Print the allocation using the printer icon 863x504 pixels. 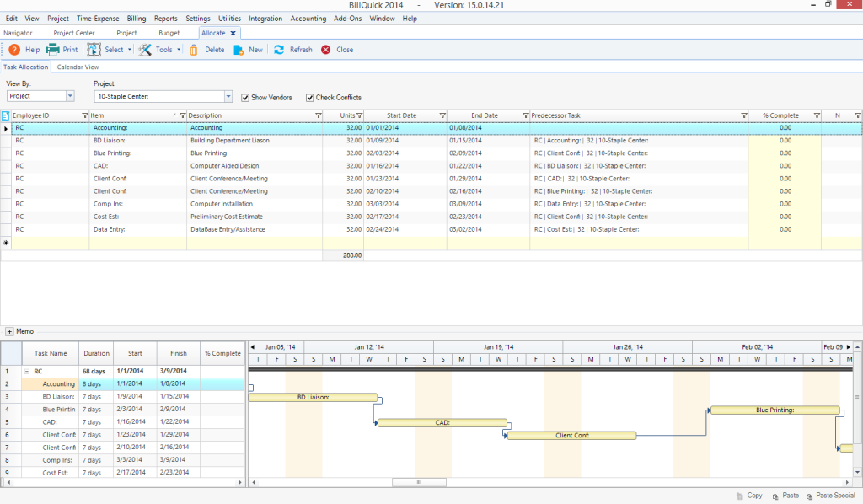53,50
